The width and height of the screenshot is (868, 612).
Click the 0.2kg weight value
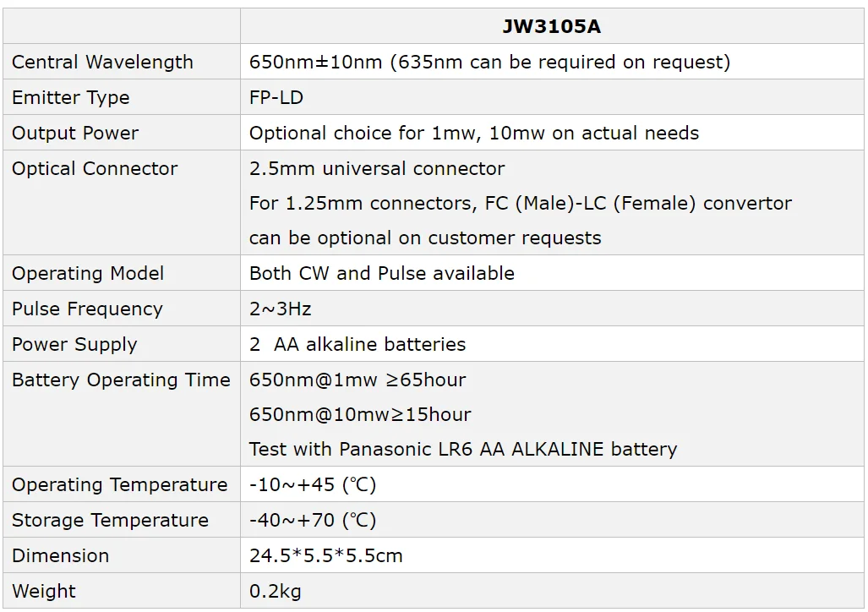[x=276, y=591]
